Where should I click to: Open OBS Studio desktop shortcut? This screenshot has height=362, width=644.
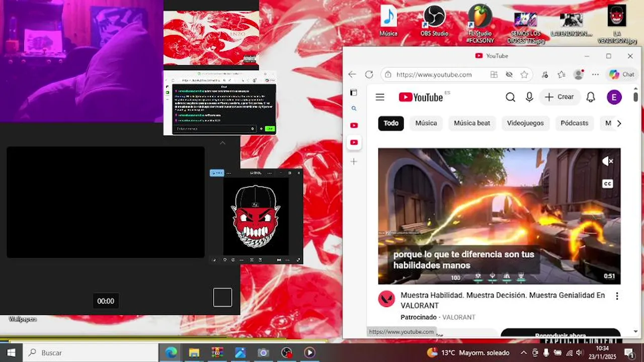tap(434, 21)
